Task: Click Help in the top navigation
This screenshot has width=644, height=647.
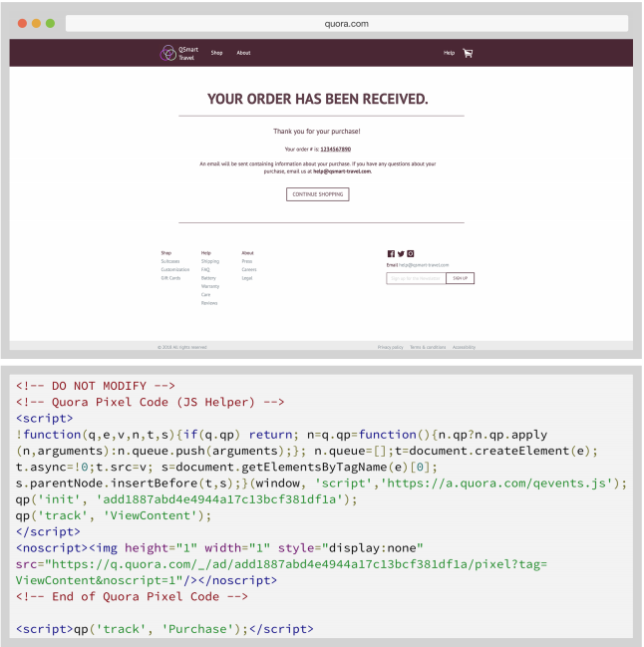Action: [449, 53]
